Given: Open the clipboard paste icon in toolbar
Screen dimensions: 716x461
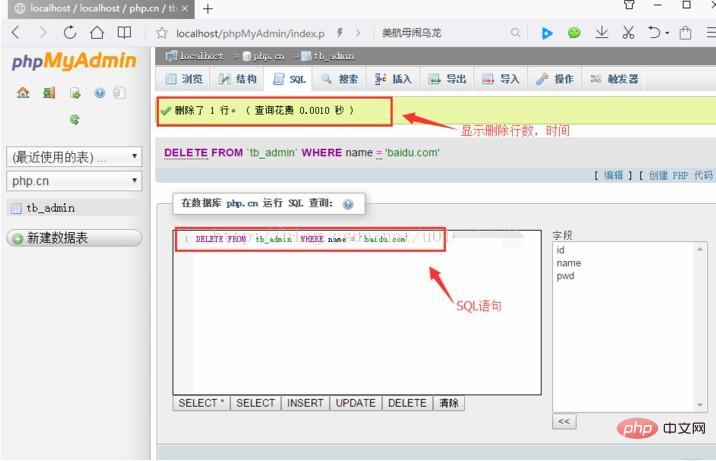Looking at the screenshot, I should pos(685,33).
